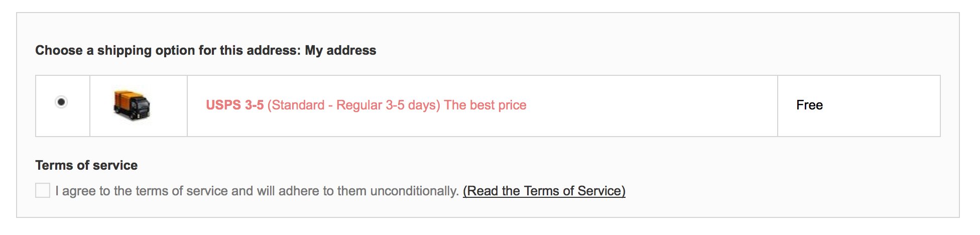This screenshot has height=235, width=980.
Task: Click the words "Terms of Service" inside link
Action: [572, 191]
